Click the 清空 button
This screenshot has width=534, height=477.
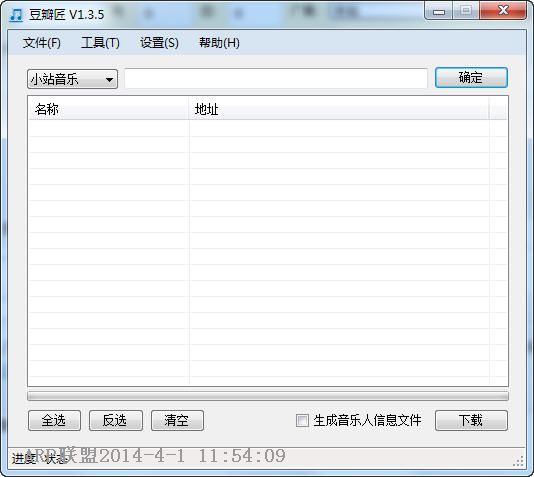tap(177, 420)
